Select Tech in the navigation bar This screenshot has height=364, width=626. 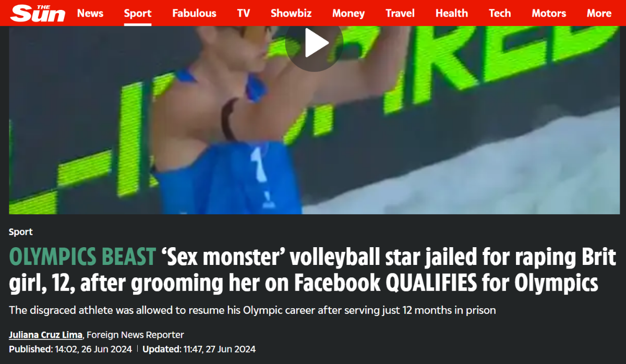point(500,13)
